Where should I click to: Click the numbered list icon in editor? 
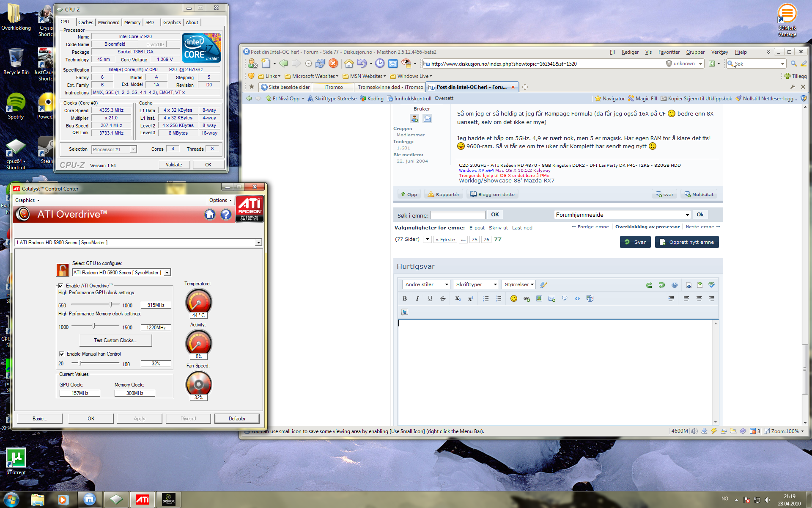tap(499, 298)
